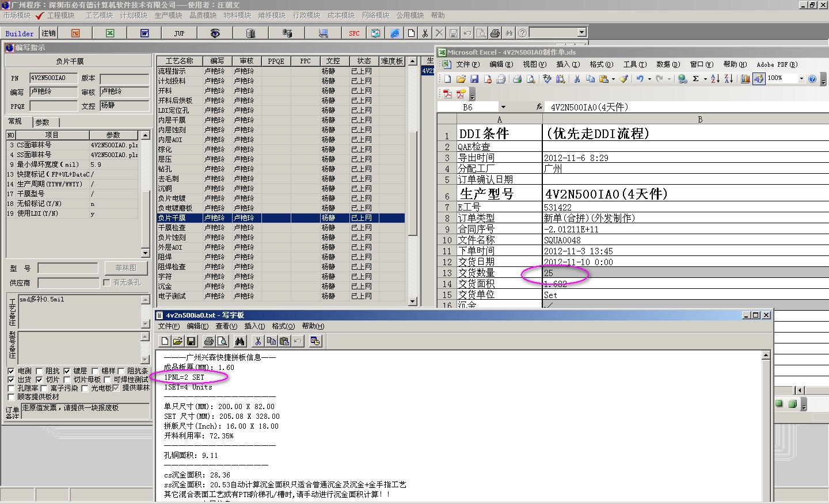Open Excel 数据(D) menu
The width and height of the screenshot is (829, 504).
pyautogui.click(x=668, y=64)
